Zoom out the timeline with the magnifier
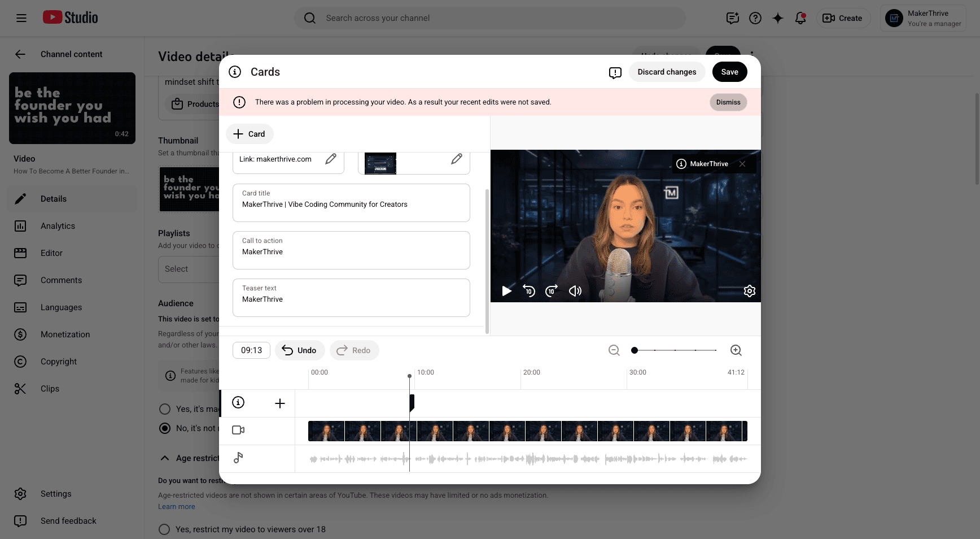The width and height of the screenshot is (980, 539). (614, 350)
